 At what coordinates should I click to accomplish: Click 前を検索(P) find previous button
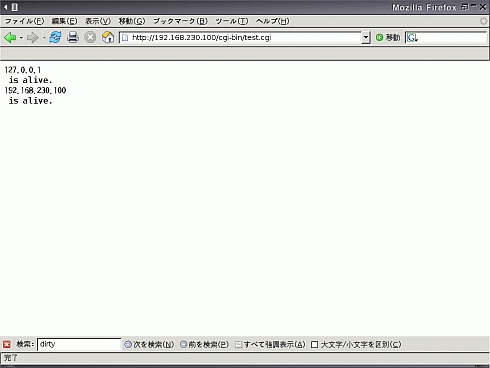(204, 344)
